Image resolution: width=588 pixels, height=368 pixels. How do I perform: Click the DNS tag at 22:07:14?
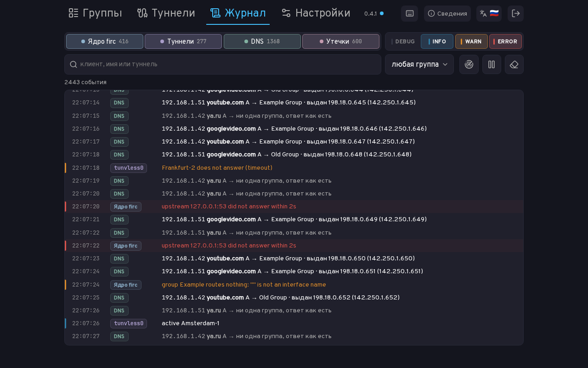point(119,103)
